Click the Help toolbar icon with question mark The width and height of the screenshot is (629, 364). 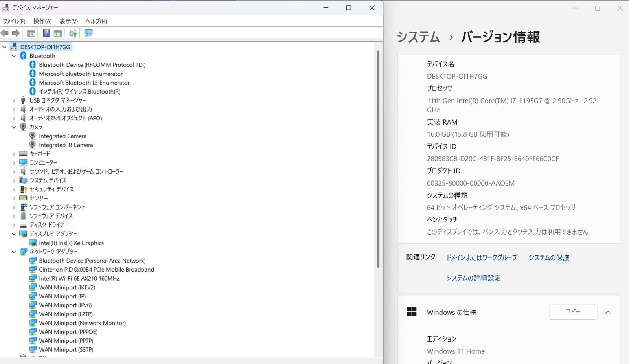point(46,33)
